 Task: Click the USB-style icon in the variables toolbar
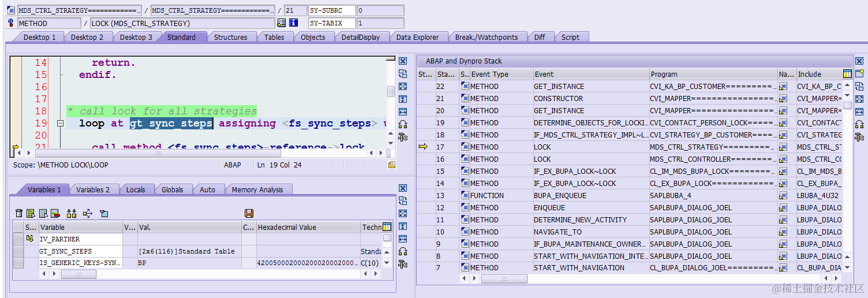88,214
